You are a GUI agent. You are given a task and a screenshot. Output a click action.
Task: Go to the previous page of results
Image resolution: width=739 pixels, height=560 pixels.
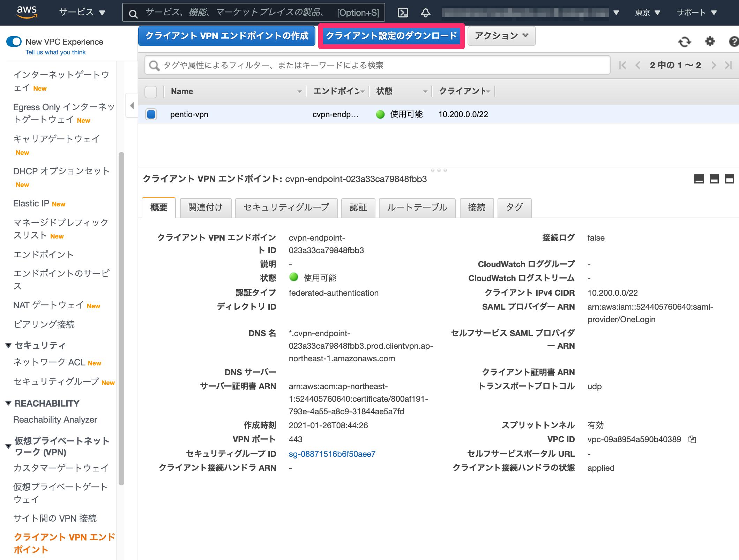638,65
